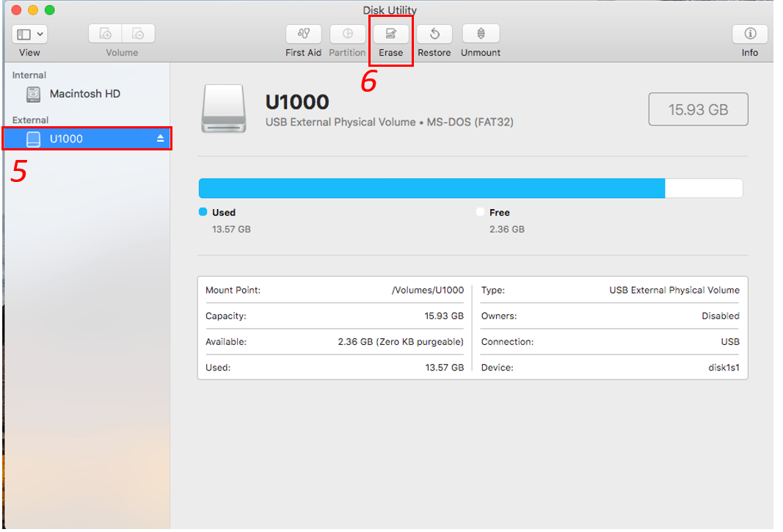Image resolution: width=783 pixels, height=532 pixels.
Task: Click the Free legend dot
Action: click(x=481, y=212)
